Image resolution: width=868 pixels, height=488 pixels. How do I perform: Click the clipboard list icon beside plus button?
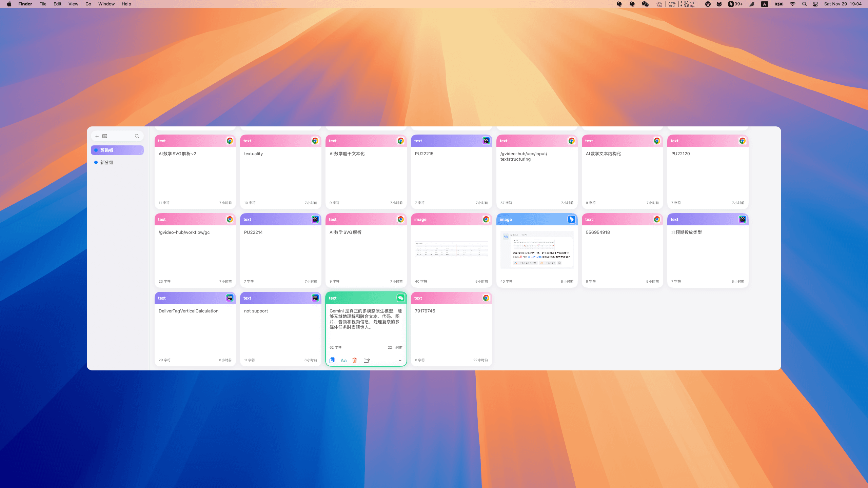(x=105, y=136)
